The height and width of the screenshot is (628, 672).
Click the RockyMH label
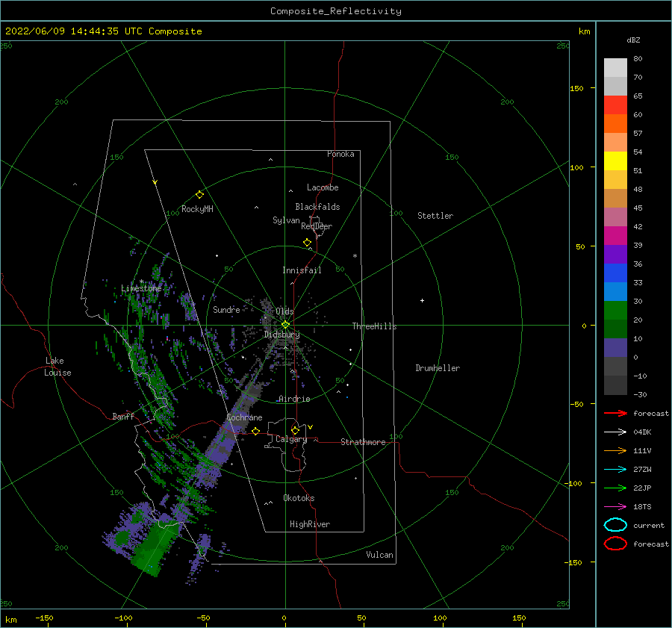197,209
